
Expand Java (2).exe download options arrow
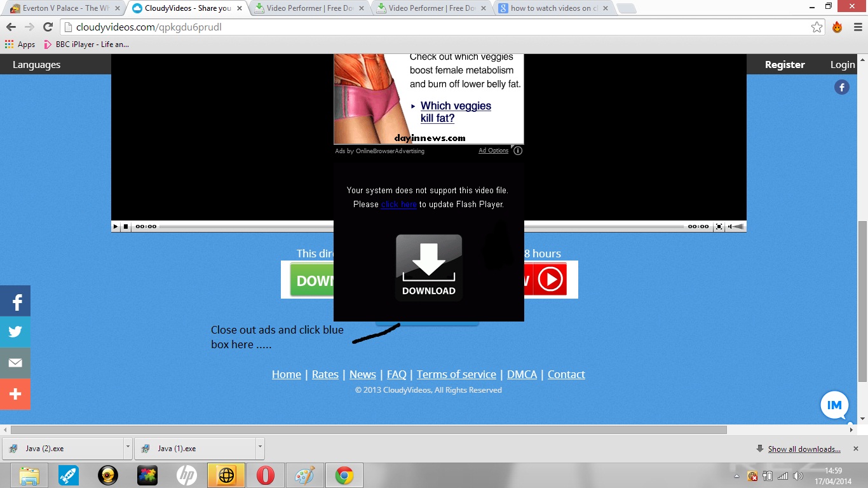click(128, 447)
